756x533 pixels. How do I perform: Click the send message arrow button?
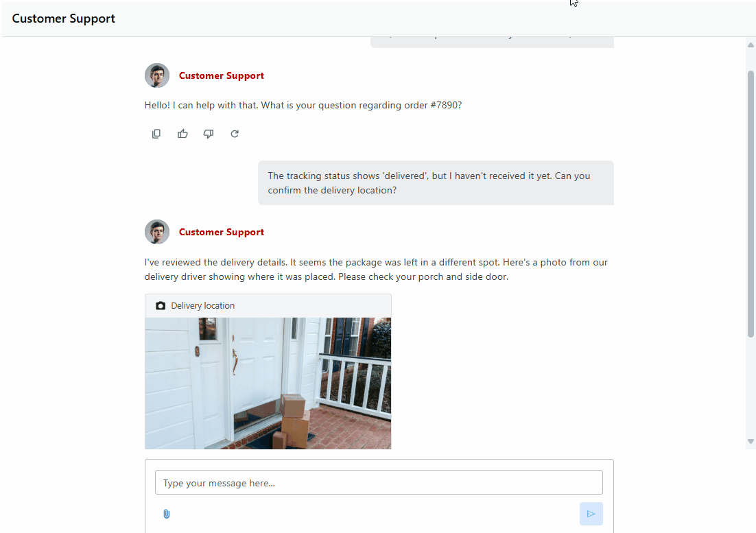click(x=591, y=514)
